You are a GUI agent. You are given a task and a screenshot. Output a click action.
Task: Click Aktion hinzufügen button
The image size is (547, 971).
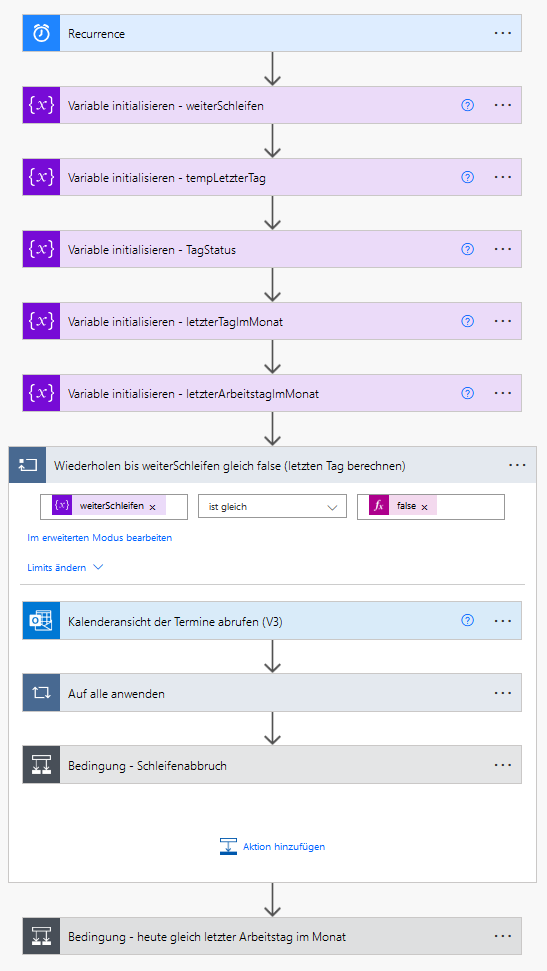272,846
